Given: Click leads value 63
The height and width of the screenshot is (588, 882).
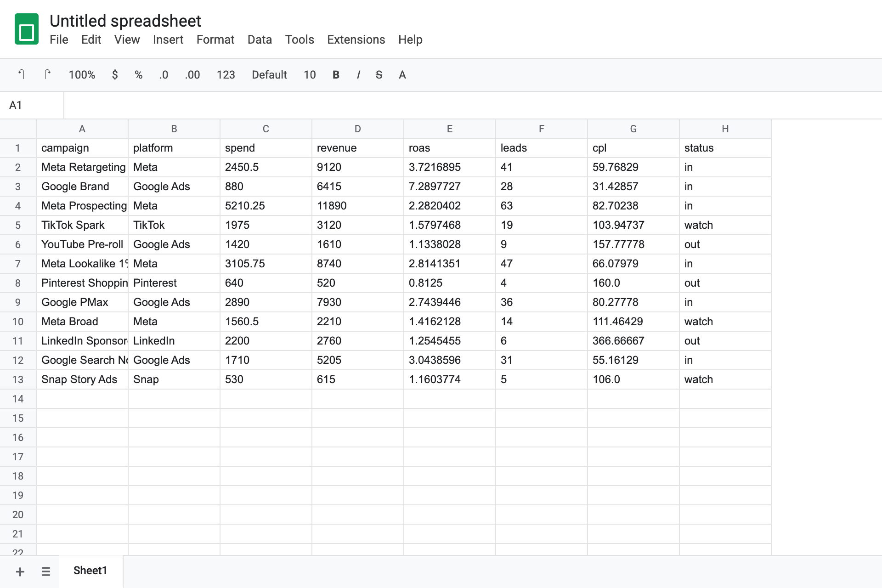Looking at the screenshot, I should tap(542, 206).
